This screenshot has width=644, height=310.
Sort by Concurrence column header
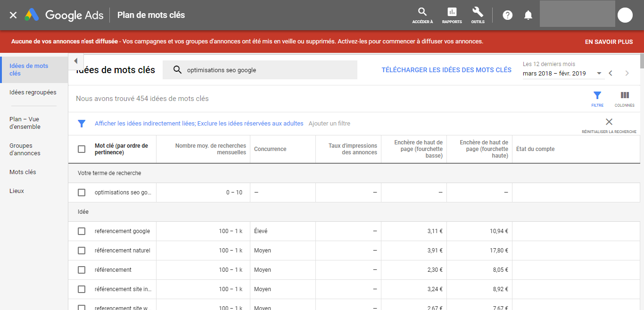[x=270, y=149]
